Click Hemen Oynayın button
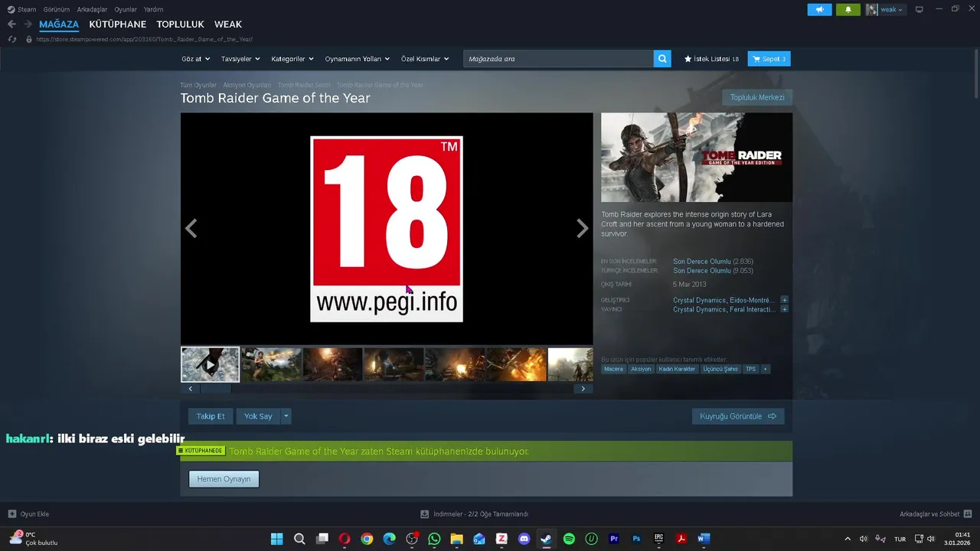Screen dimensions: 980x551 point(224,479)
